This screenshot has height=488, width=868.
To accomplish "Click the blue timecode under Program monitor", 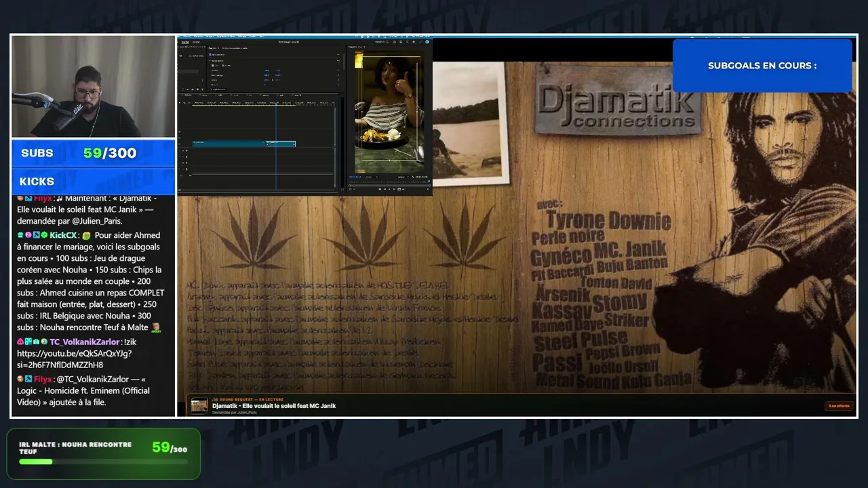I will (x=355, y=176).
